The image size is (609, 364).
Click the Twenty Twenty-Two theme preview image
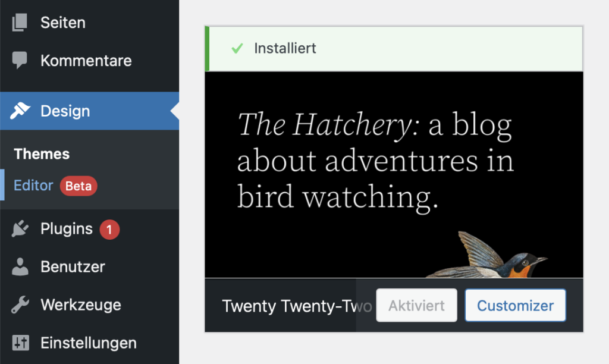point(394,174)
